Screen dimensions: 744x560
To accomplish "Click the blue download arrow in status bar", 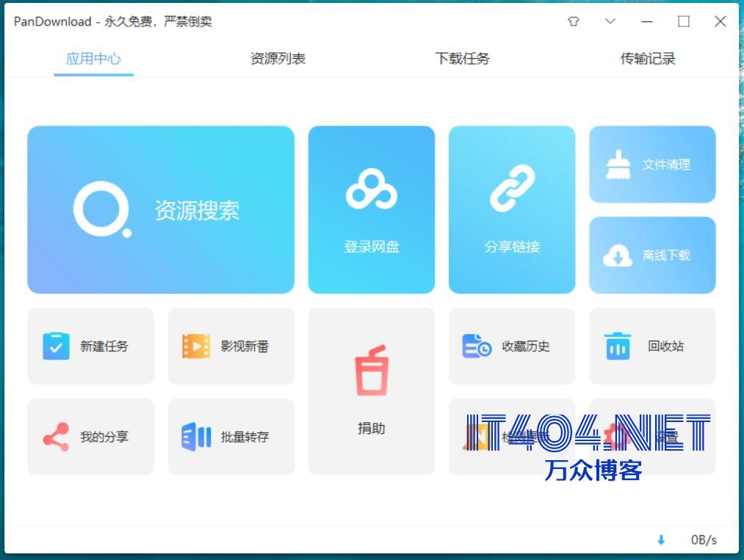I will [x=661, y=539].
